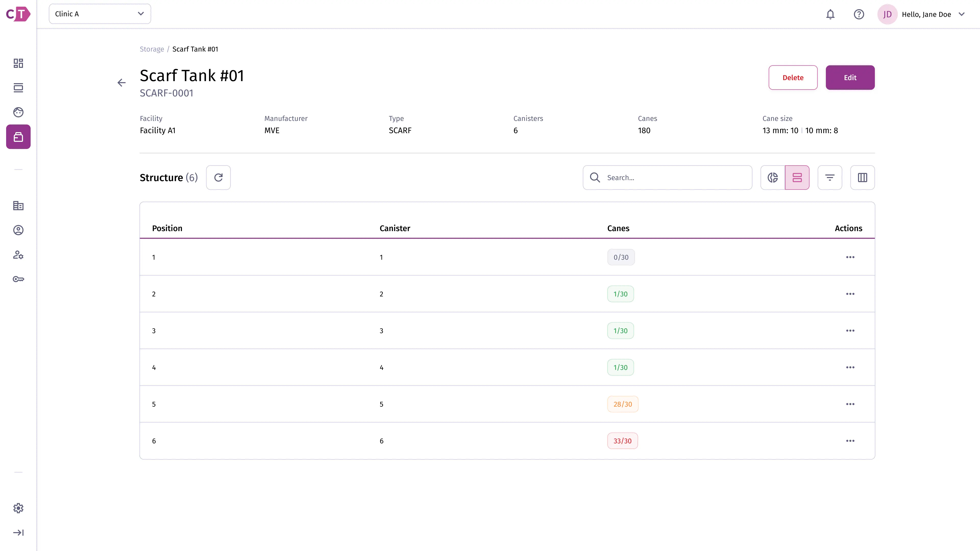
Task: Select the highlighted Storage sidebar icon
Action: [18, 137]
